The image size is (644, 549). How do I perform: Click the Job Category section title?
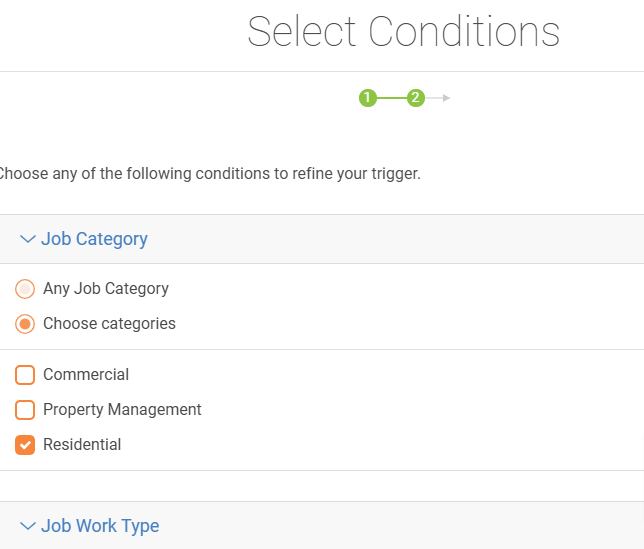[94, 239]
